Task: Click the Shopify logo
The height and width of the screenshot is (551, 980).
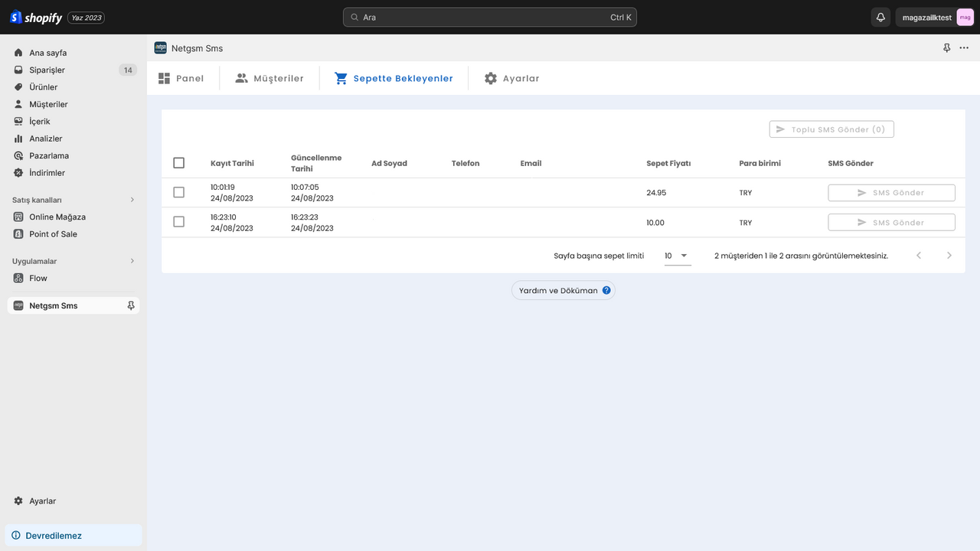Action: (36, 17)
